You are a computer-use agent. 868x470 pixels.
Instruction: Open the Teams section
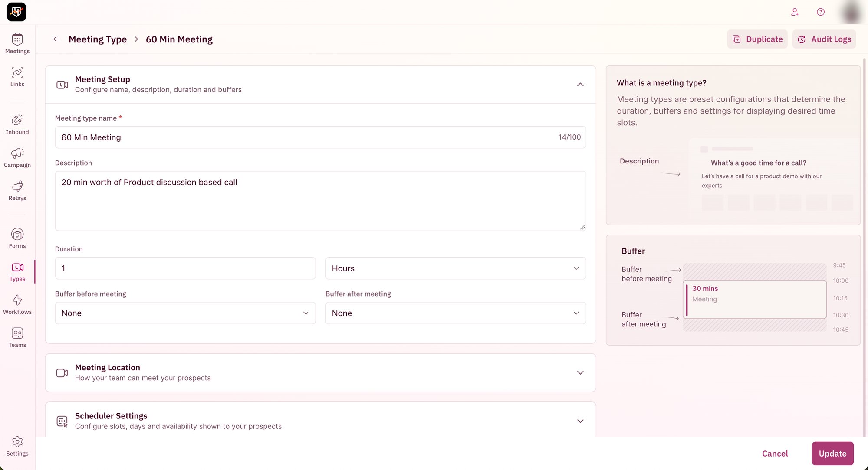point(17,338)
